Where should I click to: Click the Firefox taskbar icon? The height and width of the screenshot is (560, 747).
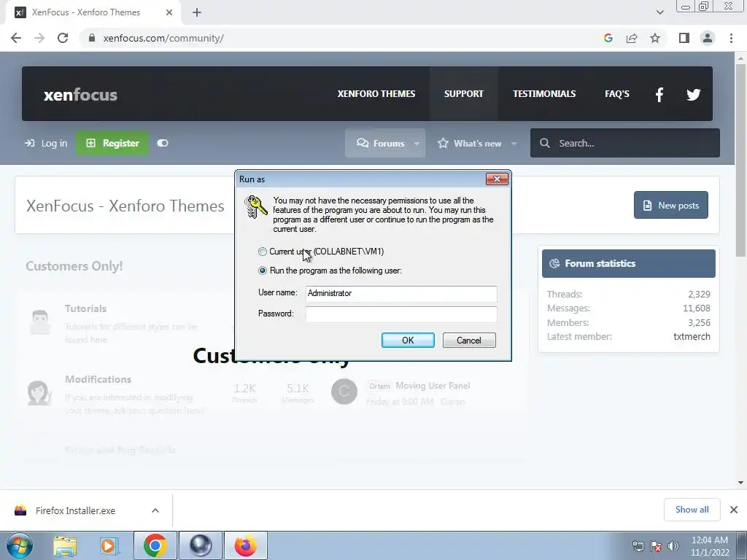(246, 545)
